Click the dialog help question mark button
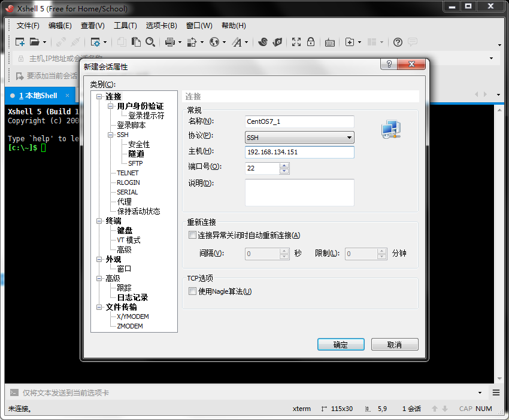509x420 pixels. coord(389,64)
